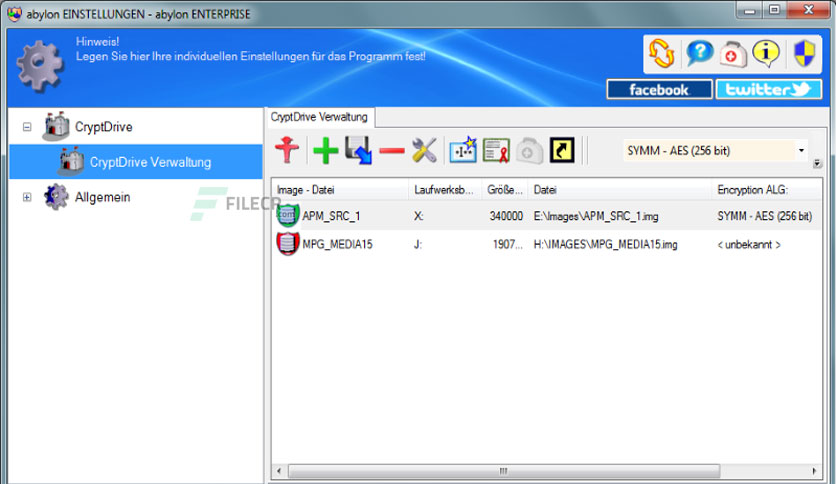Click the first aid kit icon in header
Image resolution: width=836 pixels, height=484 pixels.
734,54
